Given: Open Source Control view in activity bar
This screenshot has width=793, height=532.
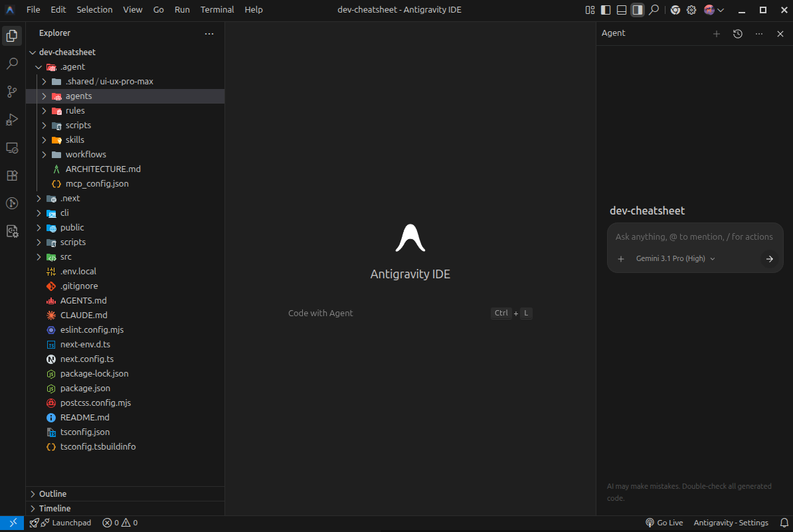Looking at the screenshot, I should [x=12, y=92].
